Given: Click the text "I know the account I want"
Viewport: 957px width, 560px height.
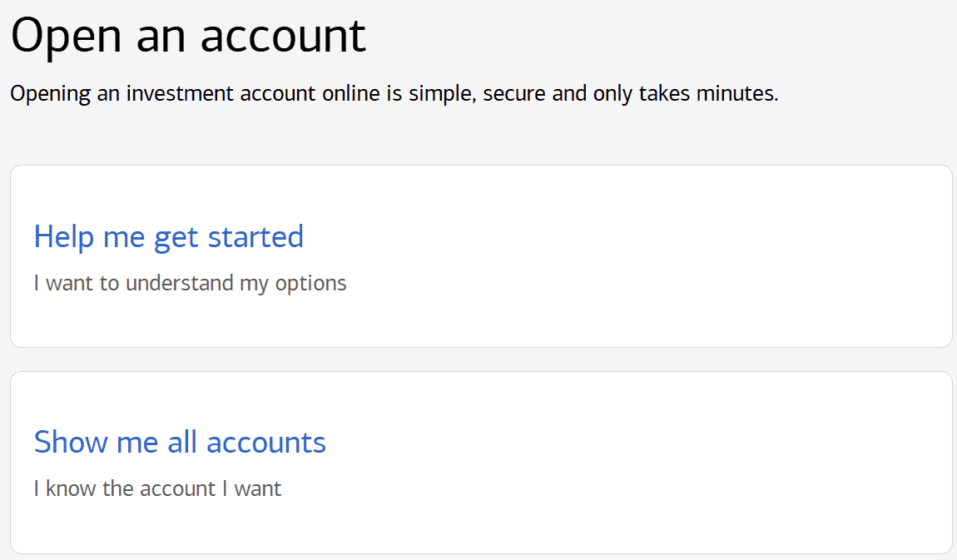Looking at the screenshot, I should click(156, 488).
